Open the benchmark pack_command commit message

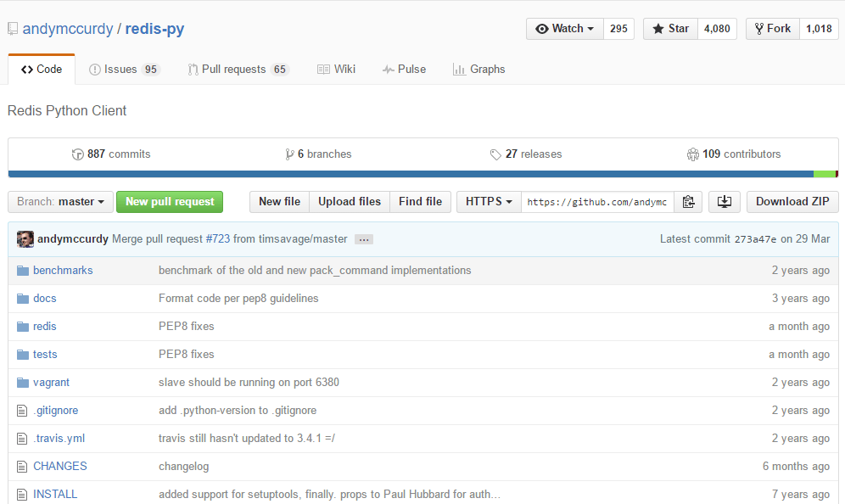(x=315, y=270)
